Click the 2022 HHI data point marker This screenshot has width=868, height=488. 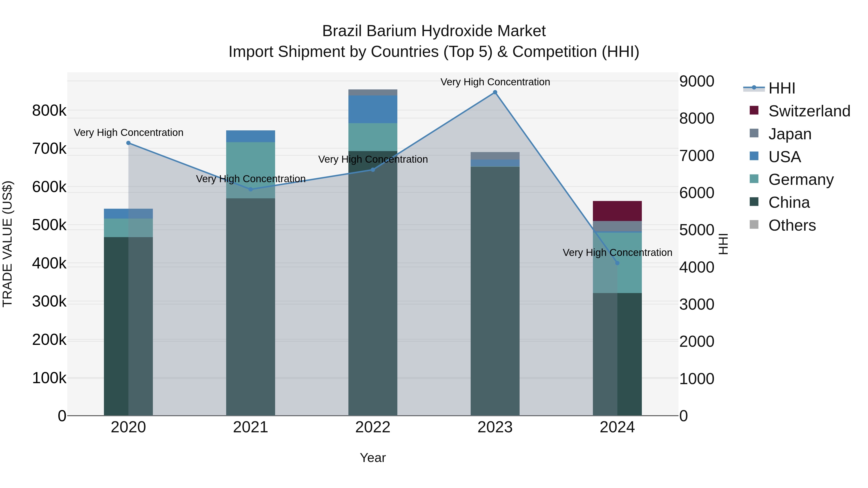click(373, 170)
